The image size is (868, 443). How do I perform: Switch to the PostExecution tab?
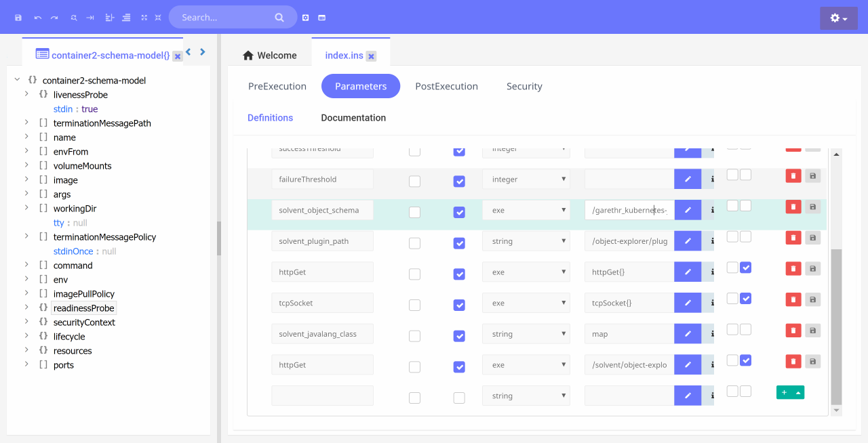446,86
